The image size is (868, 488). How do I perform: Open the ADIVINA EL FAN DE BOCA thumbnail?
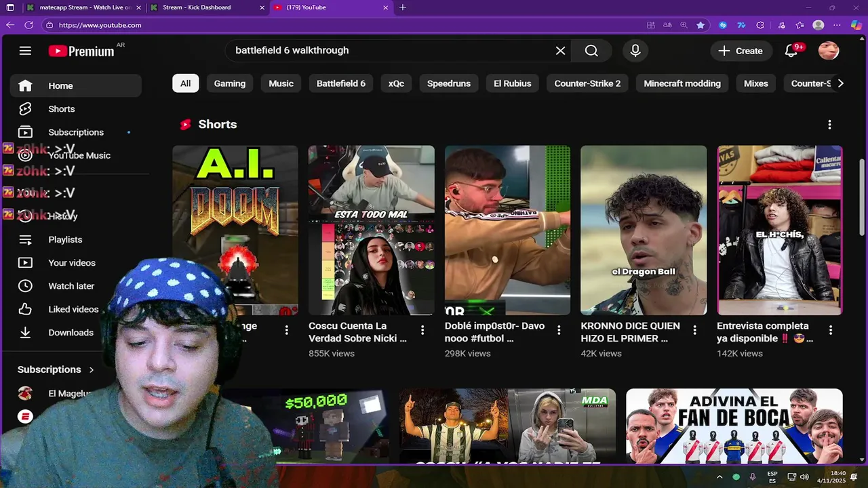[734, 426]
